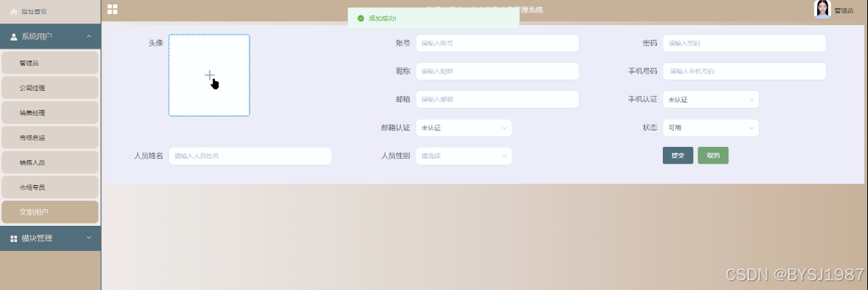
Task: Focus the 人员姓名 input field
Action: point(250,156)
